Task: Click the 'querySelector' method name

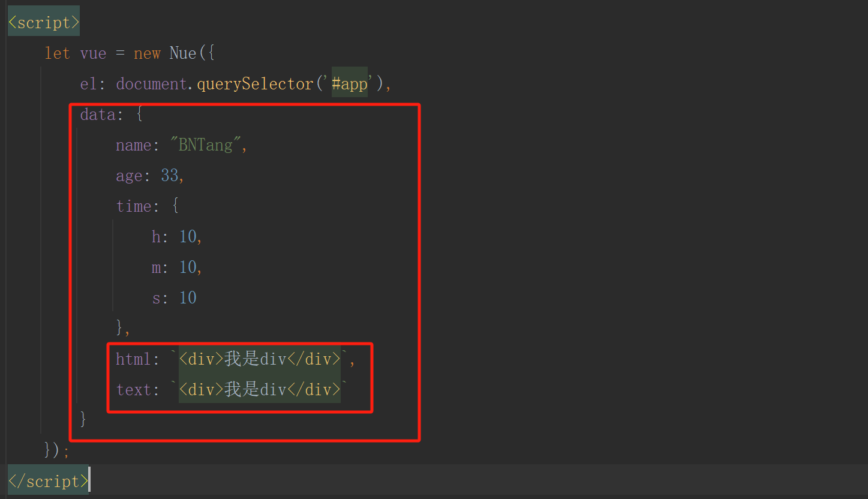Action: point(255,84)
